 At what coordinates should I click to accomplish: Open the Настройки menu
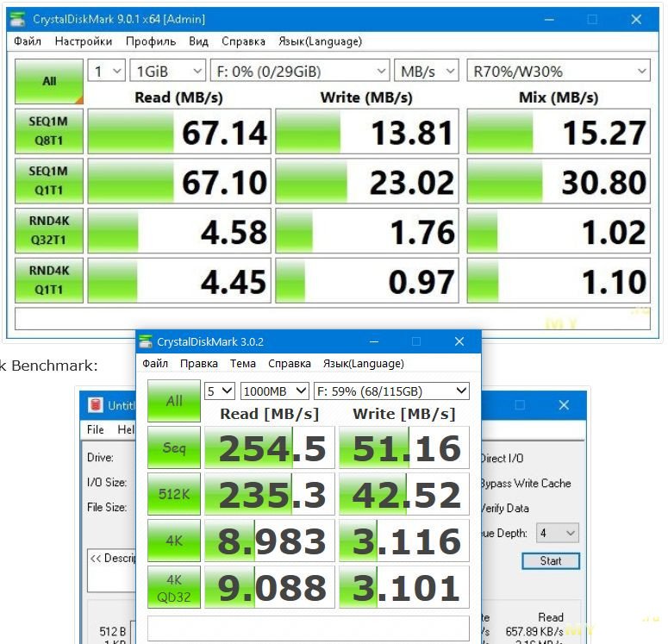[83, 41]
